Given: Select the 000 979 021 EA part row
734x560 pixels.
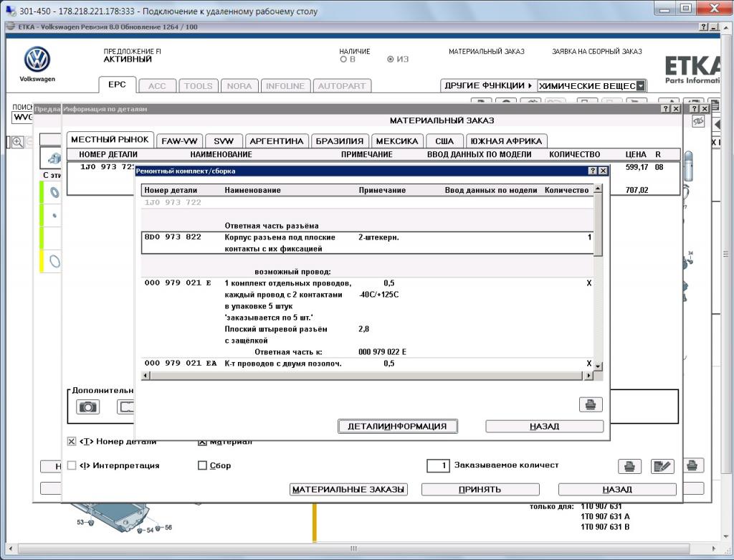Looking at the screenshot, I should [x=368, y=364].
